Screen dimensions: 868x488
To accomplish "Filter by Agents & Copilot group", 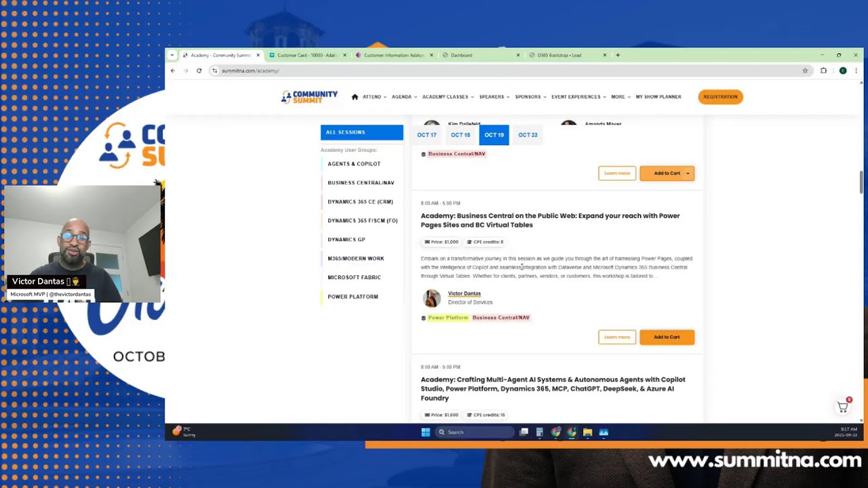I will pyautogui.click(x=354, y=164).
